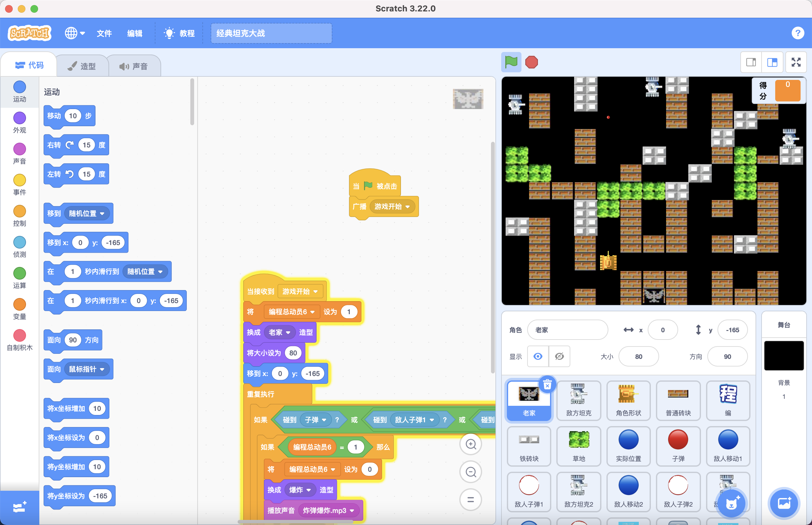The image size is (812, 525).
Task: Open 游戏开始 dropdown in the 广播 block
Action: (x=392, y=207)
